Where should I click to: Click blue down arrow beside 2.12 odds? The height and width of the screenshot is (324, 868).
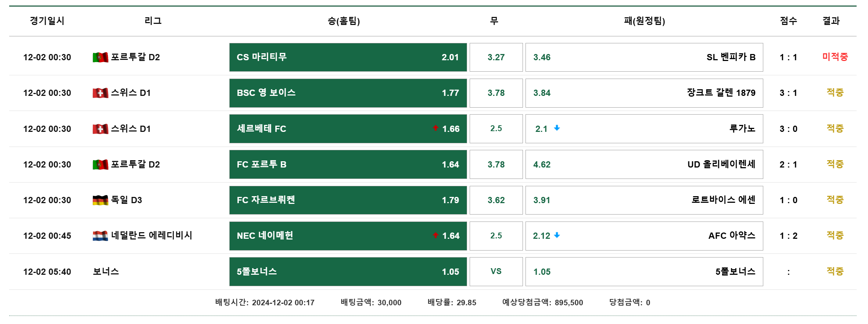557,235
